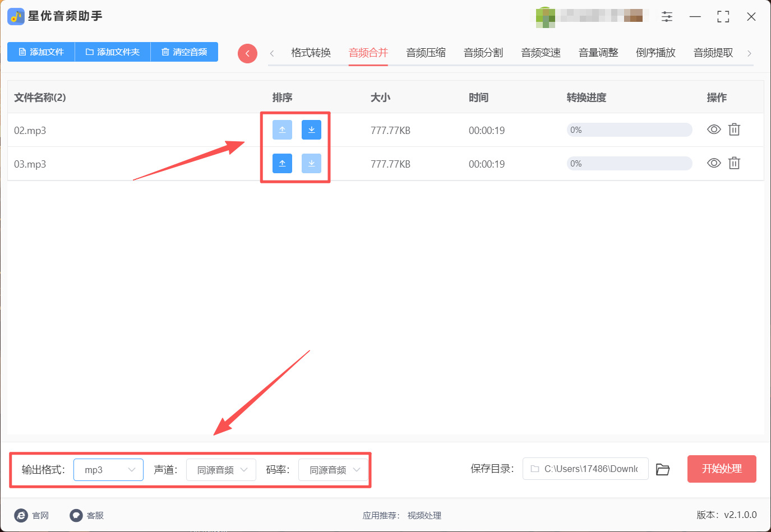This screenshot has height=532, width=771.
Task: Preview 03.mp3 with the eye icon
Action: click(x=714, y=163)
